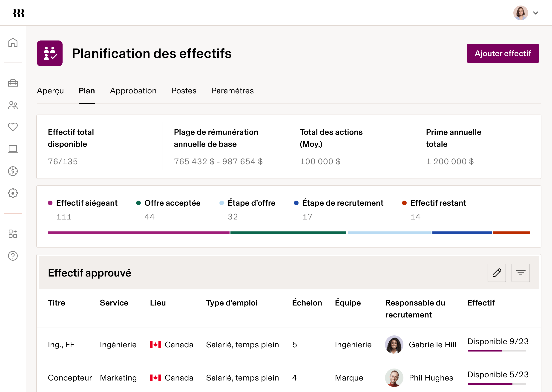Image resolution: width=552 pixels, height=392 pixels.
Task: Open the Home icon in the sidebar
Action: pos(13,43)
